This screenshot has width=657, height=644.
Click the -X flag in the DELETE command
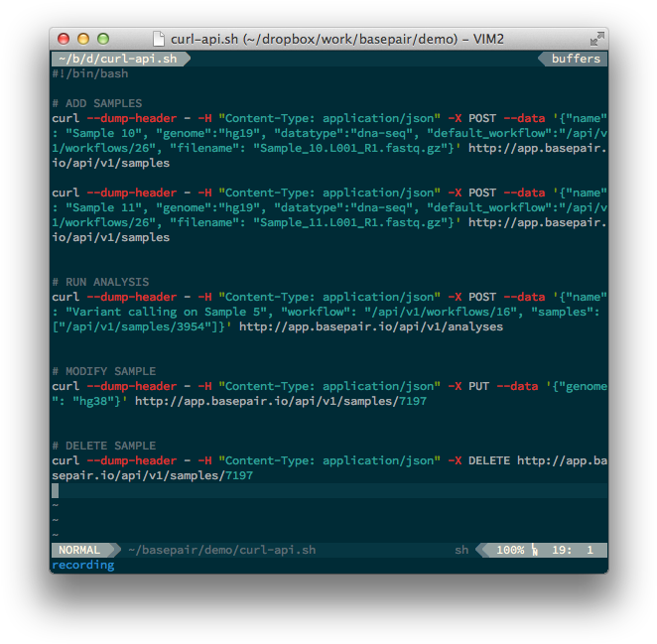coord(455,460)
